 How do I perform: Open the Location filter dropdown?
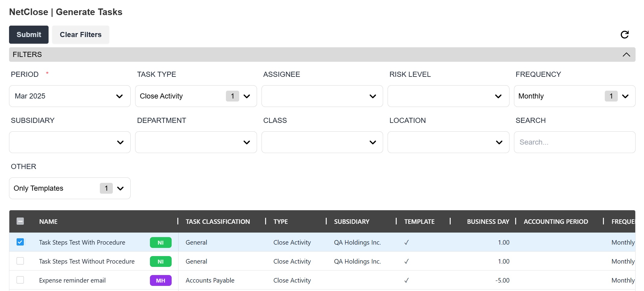(448, 142)
